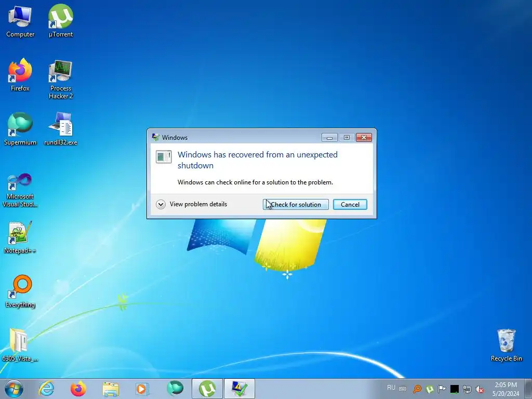
Task: Select the µTorrent desktop shortcut
Action: (x=60, y=21)
